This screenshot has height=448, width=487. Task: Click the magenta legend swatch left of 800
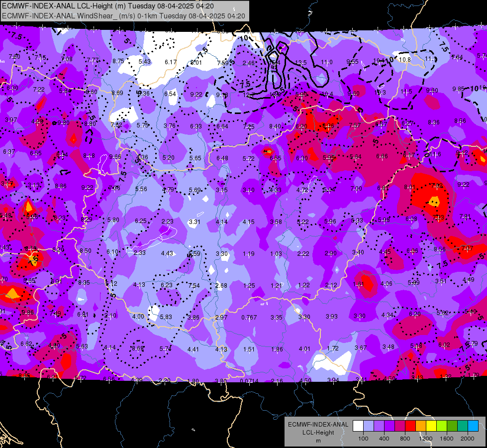pyautogui.click(x=400, y=426)
